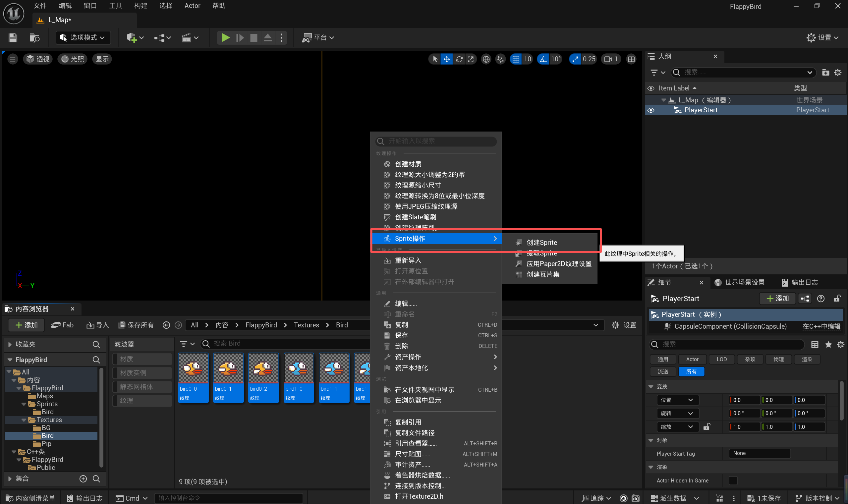Select the translate (move) gizmo tool

coord(447,59)
